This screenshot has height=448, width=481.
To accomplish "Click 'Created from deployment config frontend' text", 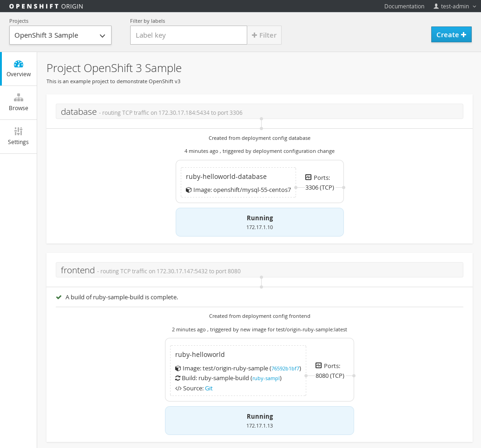I will 259,316.
